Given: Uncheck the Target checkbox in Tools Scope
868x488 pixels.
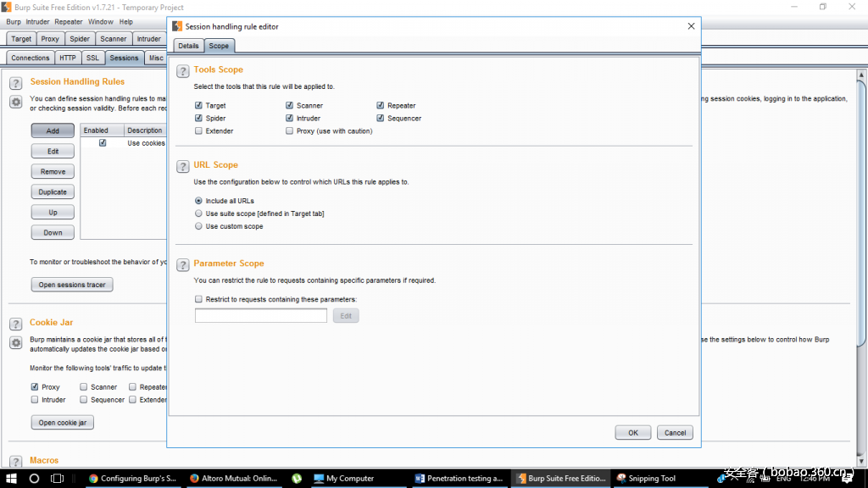Looking at the screenshot, I should pos(198,105).
